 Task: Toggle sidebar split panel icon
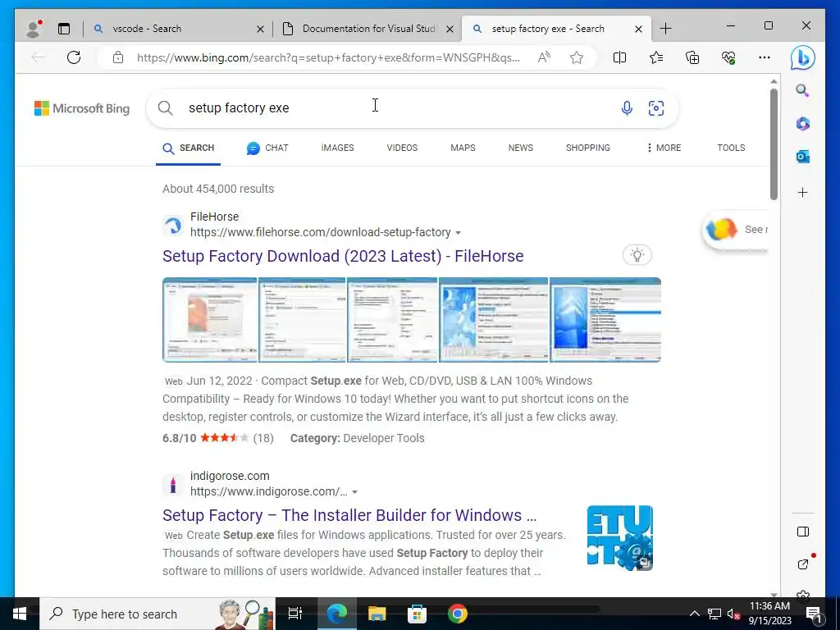tap(802, 532)
